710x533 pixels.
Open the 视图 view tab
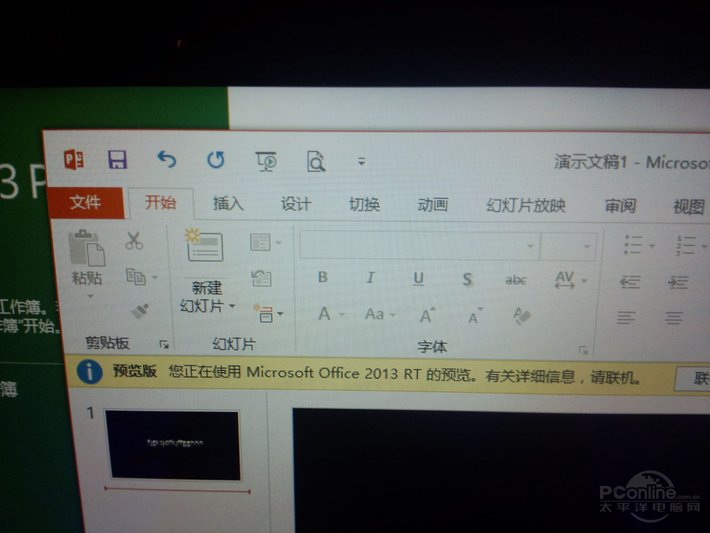(689, 206)
